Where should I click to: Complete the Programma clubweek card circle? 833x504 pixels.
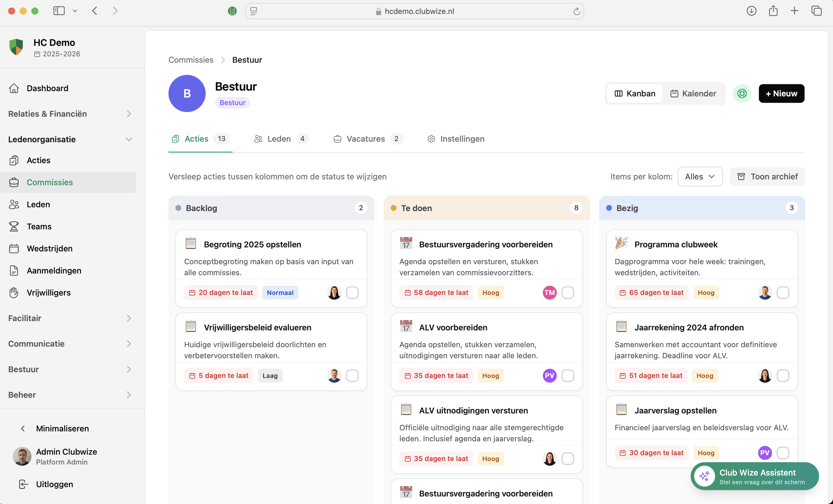(x=784, y=293)
